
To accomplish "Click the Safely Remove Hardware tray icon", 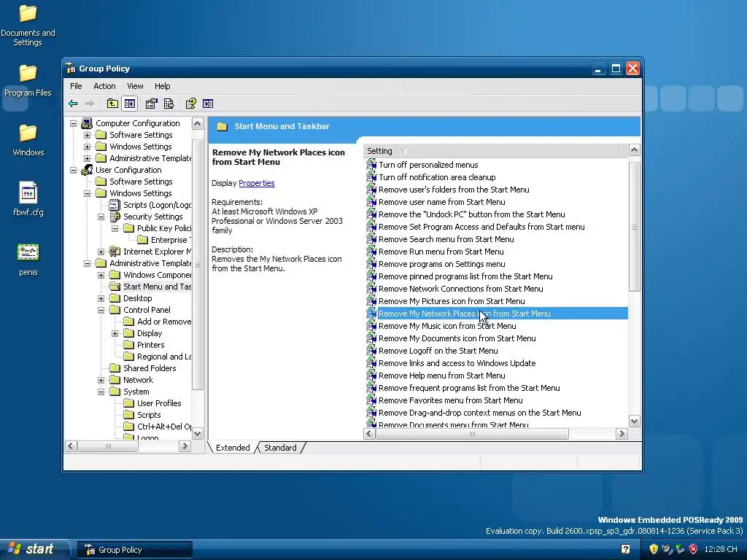I will pyautogui.click(x=680, y=549).
